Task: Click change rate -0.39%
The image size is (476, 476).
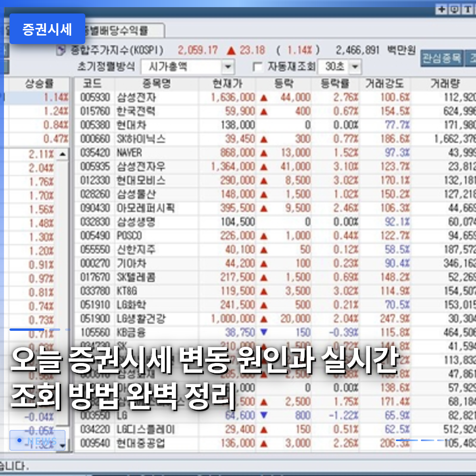Action: click(x=344, y=332)
